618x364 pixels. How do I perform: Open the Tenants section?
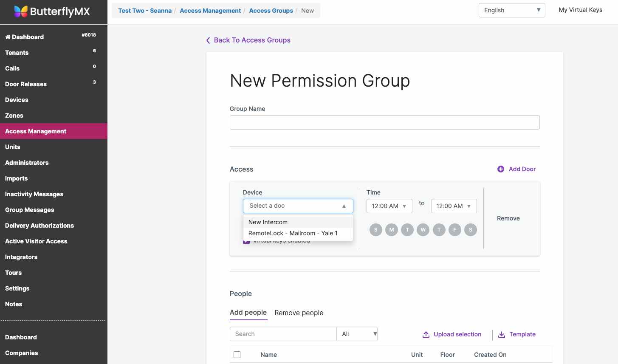click(x=17, y=53)
